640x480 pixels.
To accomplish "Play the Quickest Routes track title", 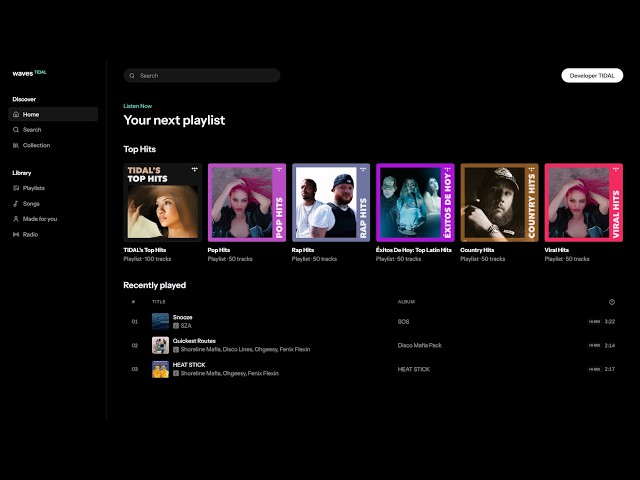I will click(x=194, y=341).
